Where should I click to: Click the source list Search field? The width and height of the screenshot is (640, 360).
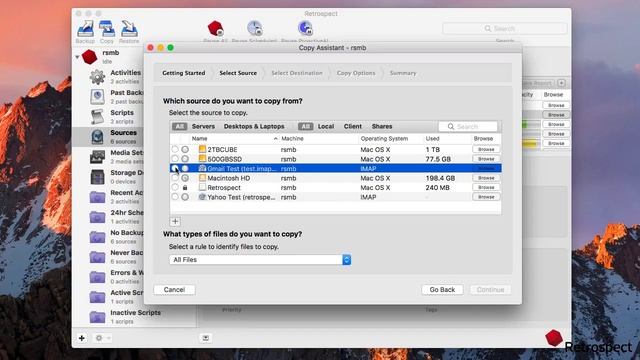[x=468, y=127]
